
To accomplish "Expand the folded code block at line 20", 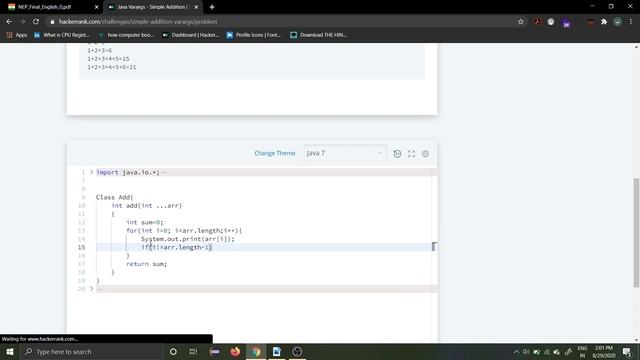I will (x=91, y=289).
